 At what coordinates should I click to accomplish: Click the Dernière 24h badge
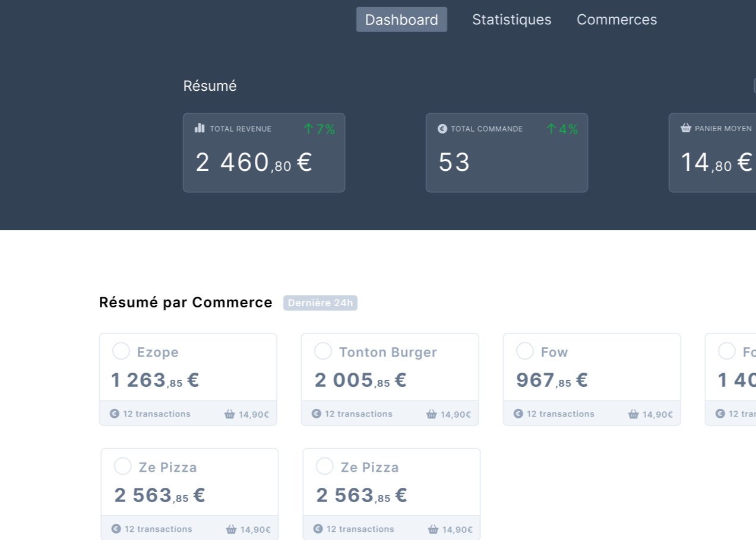pos(320,303)
